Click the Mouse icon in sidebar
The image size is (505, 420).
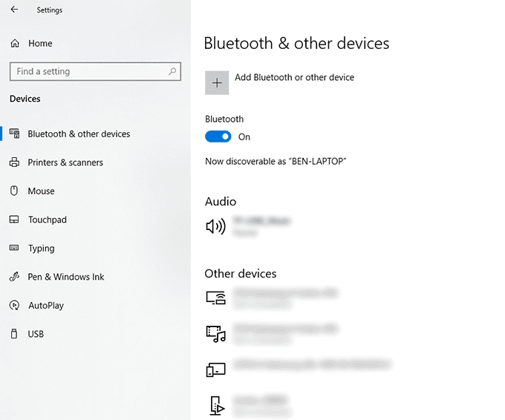pyautogui.click(x=14, y=191)
